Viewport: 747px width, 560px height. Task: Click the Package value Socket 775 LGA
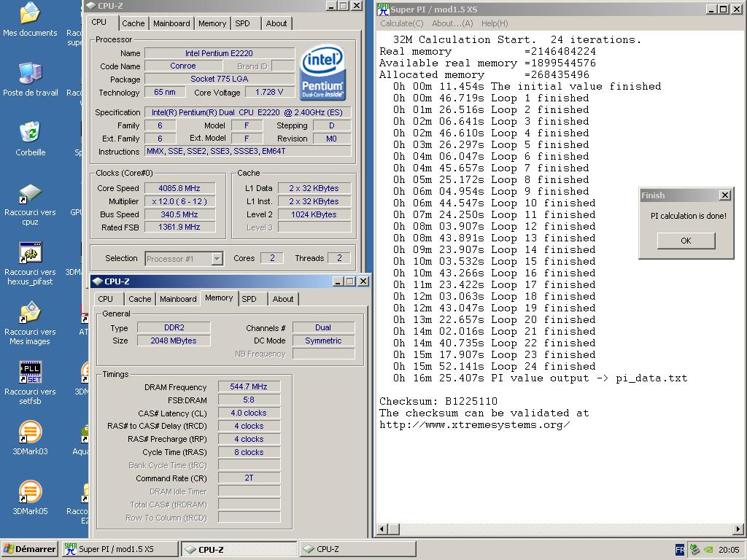(219, 79)
